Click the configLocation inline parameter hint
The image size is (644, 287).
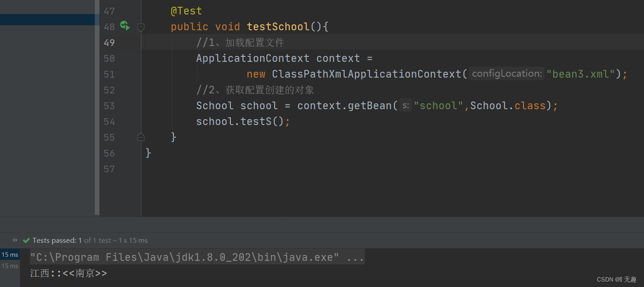click(x=506, y=73)
